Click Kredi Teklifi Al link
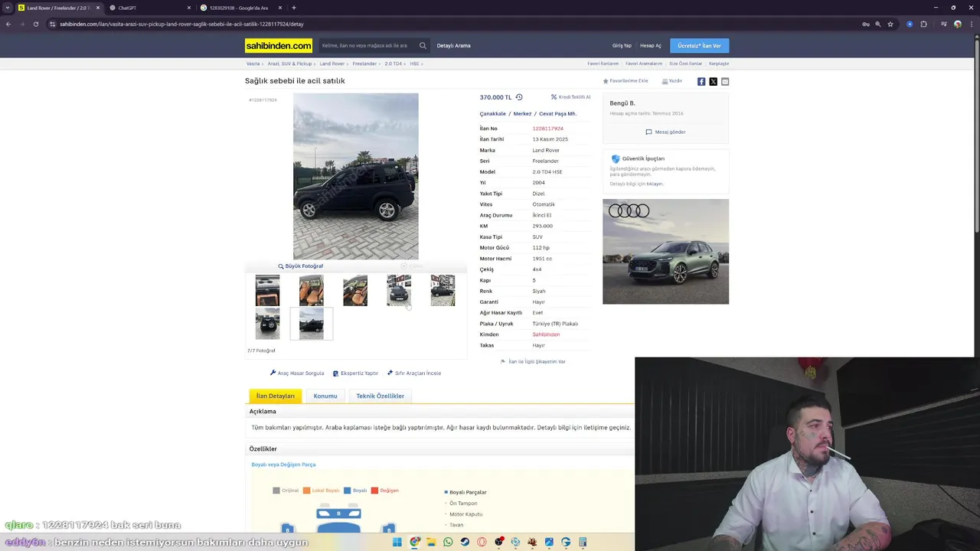The image size is (980, 551). tap(571, 97)
